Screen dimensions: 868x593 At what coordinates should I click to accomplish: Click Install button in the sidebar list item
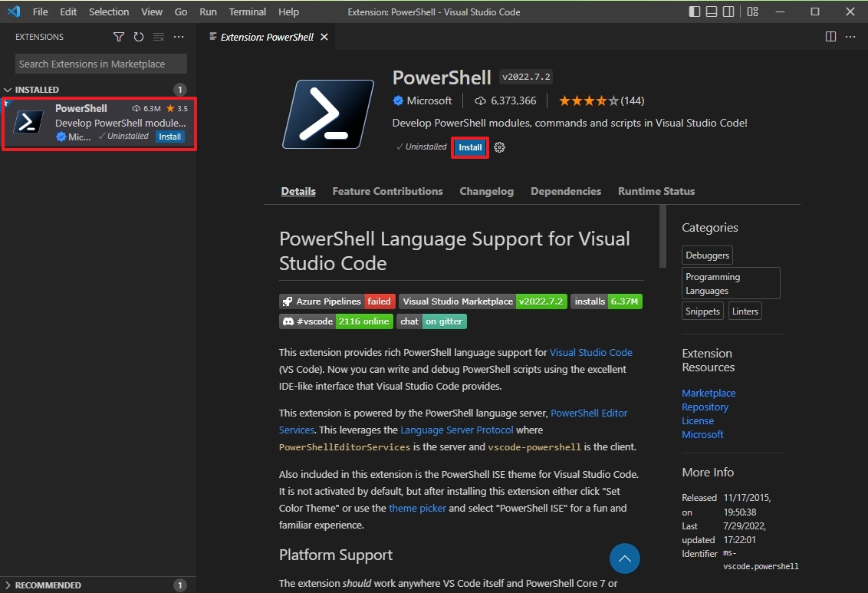(170, 137)
